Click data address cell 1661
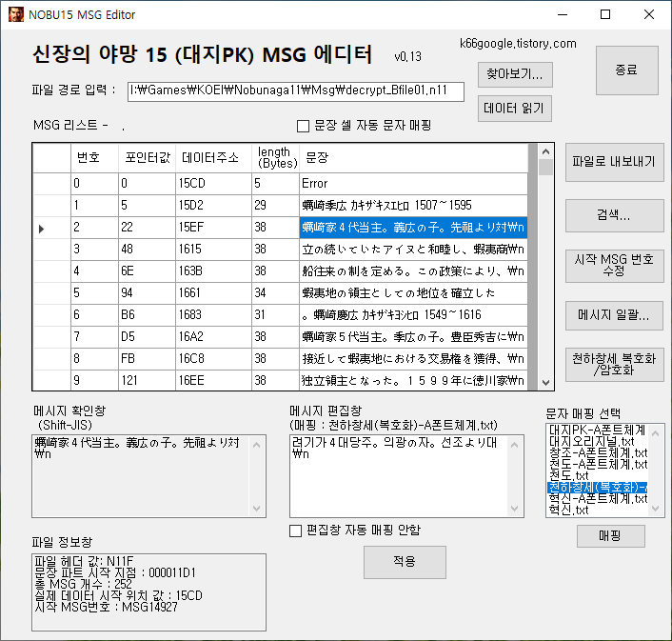This screenshot has width=672, height=641. point(213,292)
